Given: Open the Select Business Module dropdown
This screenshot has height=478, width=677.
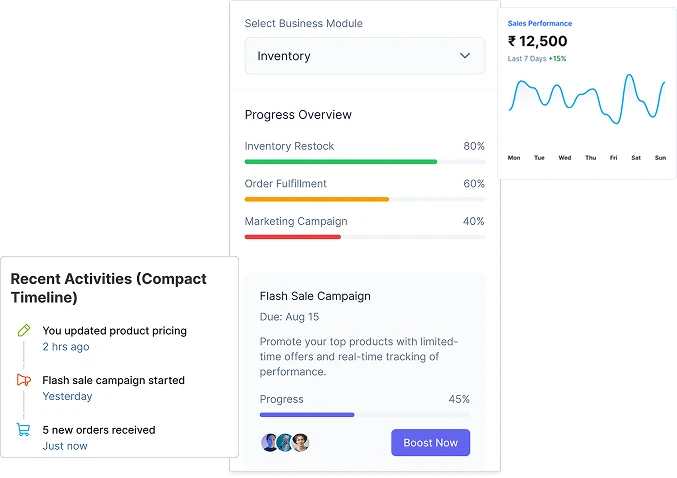Looking at the screenshot, I should 364,56.
